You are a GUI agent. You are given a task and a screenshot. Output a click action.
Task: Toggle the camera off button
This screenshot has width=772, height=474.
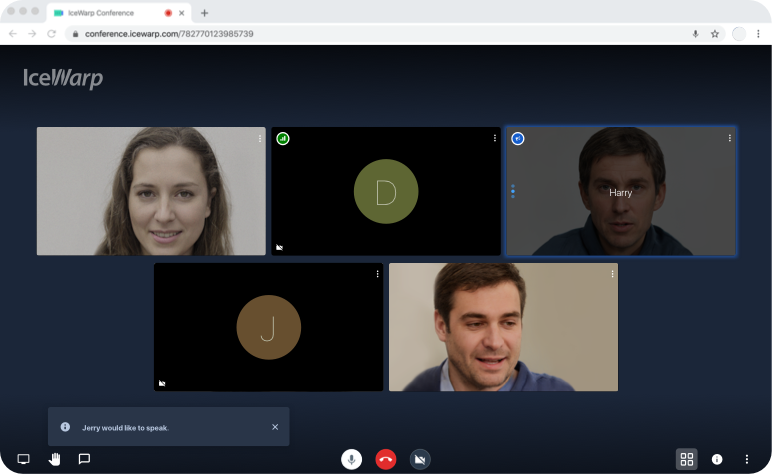click(420, 459)
